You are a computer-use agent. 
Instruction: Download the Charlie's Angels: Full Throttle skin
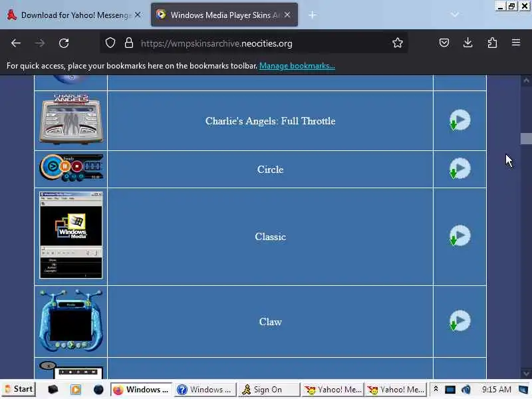(460, 120)
